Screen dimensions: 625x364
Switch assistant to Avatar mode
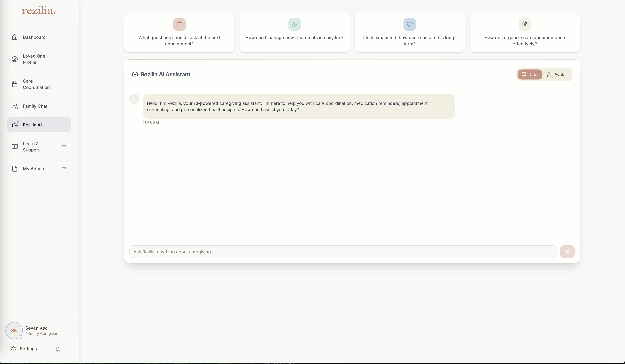pos(557,74)
